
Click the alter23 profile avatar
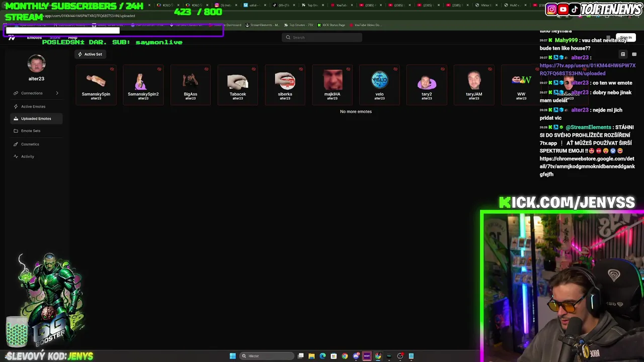click(x=36, y=64)
